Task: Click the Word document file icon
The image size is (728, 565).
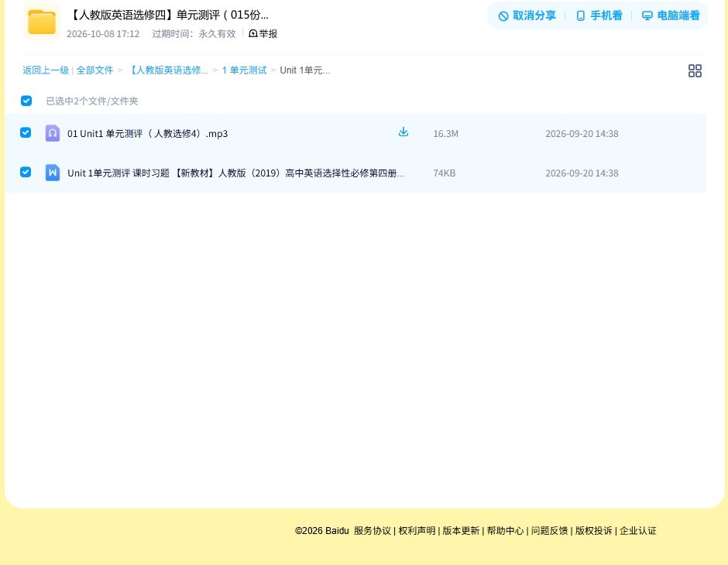Action: [53, 173]
